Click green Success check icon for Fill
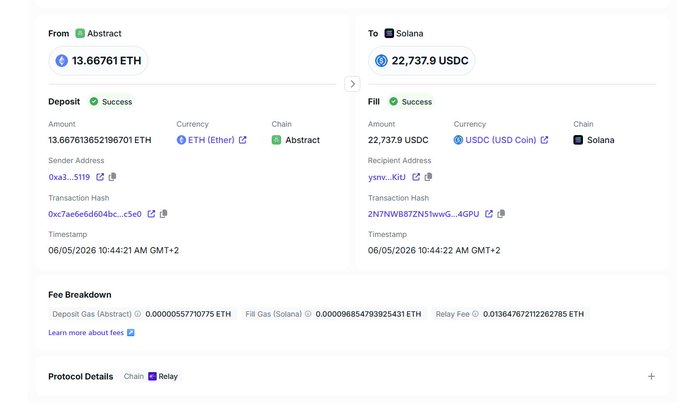 coord(393,101)
